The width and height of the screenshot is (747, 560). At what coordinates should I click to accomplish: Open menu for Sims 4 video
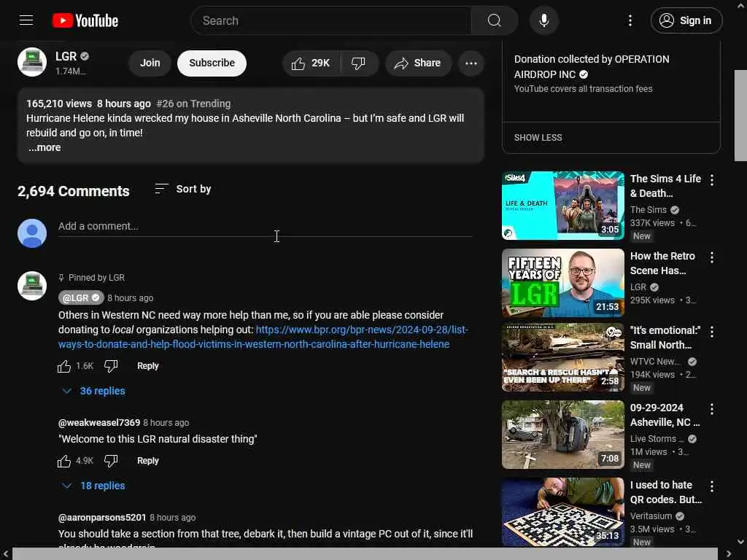click(712, 180)
